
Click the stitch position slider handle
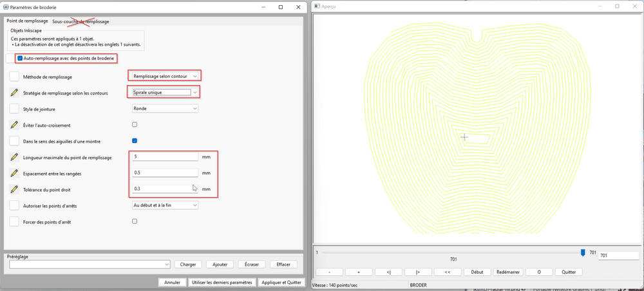click(583, 252)
